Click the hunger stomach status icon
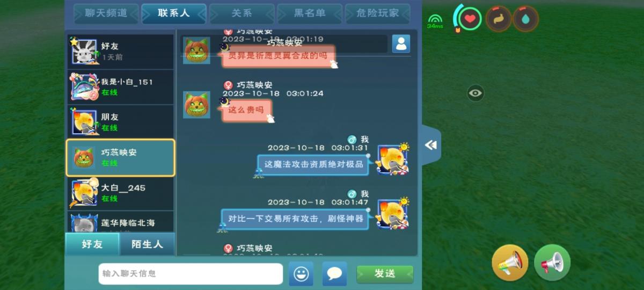 pyautogui.click(x=499, y=19)
